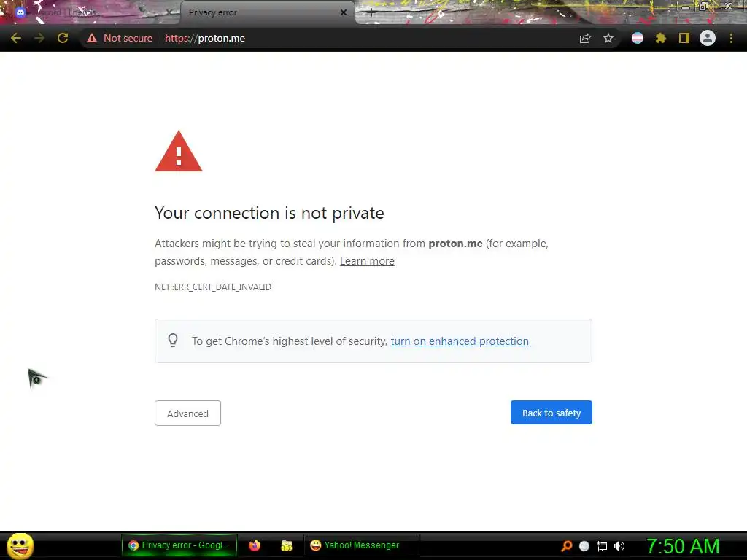Open the smiley face Start button
The image size is (747, 560).
coord(20,545)
